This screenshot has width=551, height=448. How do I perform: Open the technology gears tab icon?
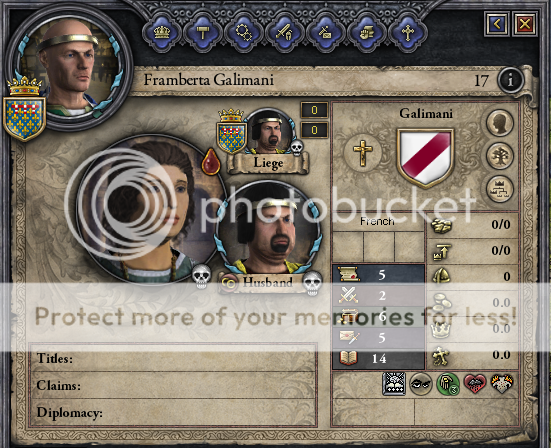pyautogui.click(x=244, y=33)
